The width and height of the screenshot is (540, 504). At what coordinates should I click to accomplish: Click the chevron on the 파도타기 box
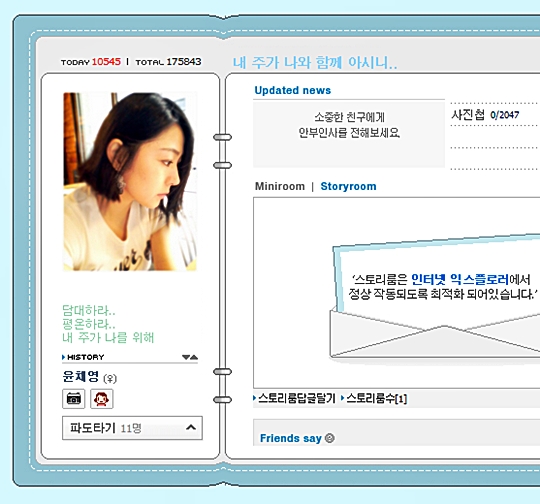tap(191, 428)
